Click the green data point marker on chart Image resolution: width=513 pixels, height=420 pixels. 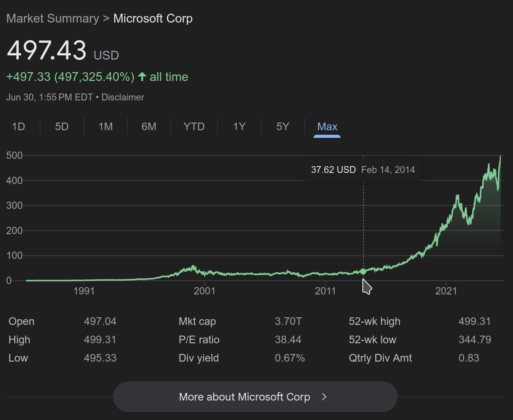pos(363,271)
